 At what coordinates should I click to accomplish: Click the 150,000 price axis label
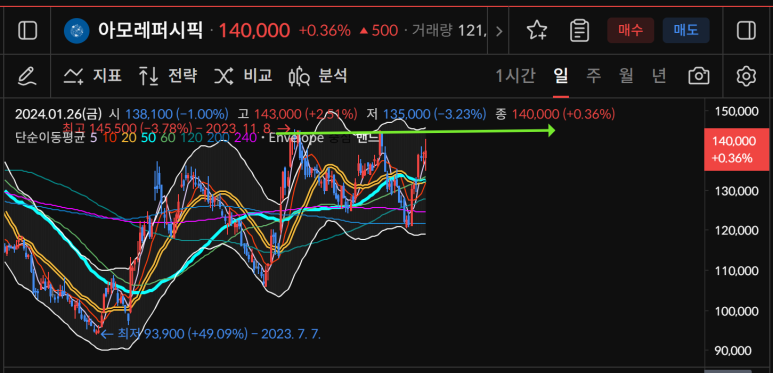pyautogui.click(x=737, y=111)
